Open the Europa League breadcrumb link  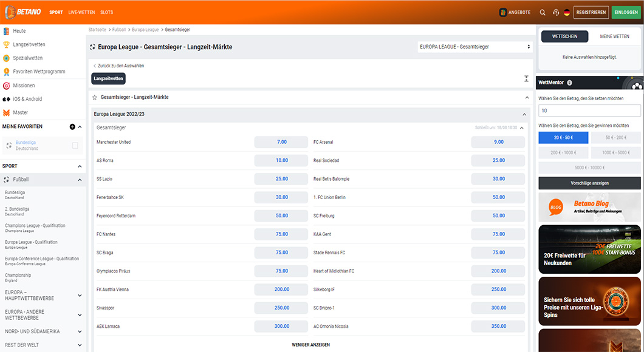(145, 30)
